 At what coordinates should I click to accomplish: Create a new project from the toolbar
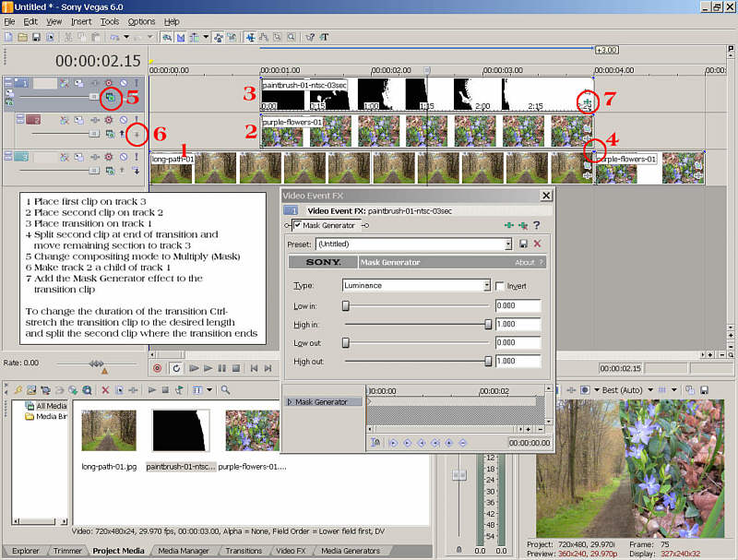click(8, 37)
